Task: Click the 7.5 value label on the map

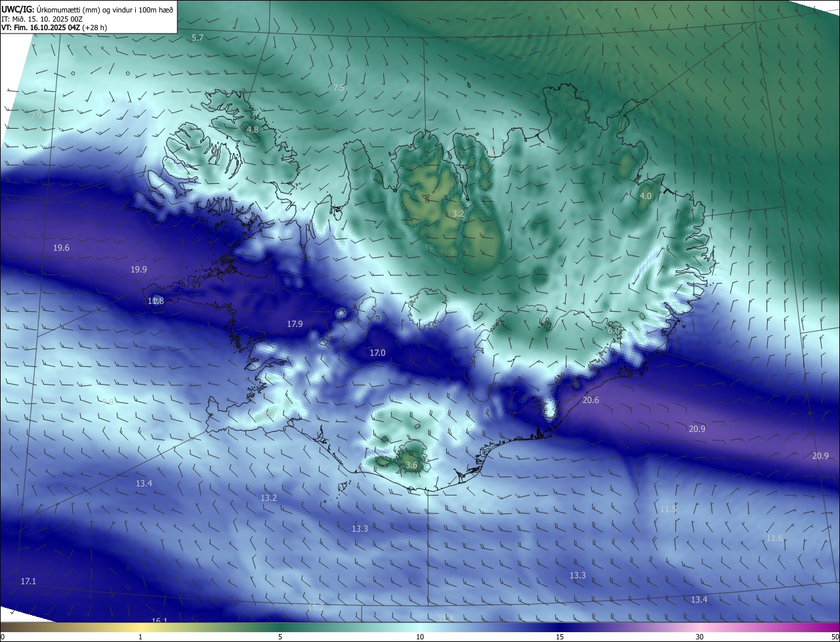Action: (339, 88)
